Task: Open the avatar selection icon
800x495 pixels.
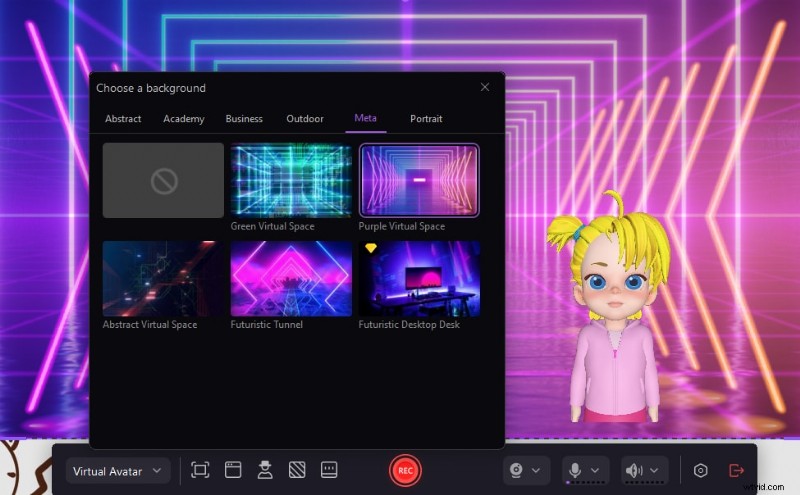Action: (x=265, y=470)
